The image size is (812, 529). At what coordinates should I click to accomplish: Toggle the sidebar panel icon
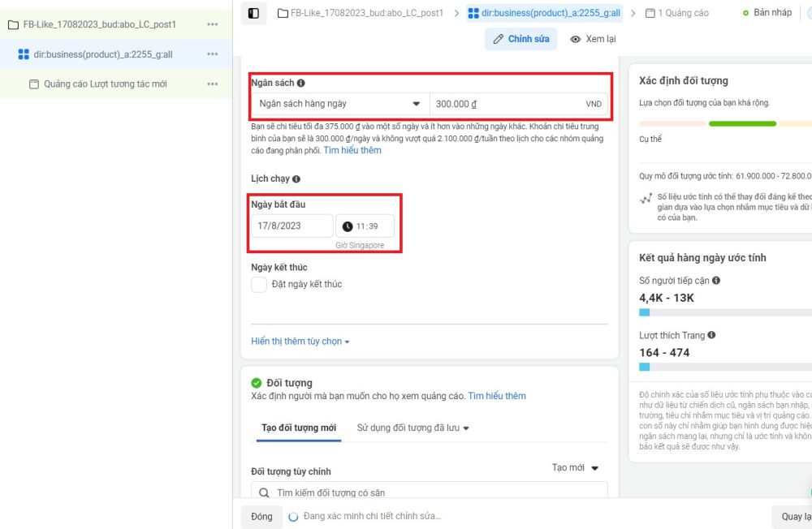(x=253, y=13)
